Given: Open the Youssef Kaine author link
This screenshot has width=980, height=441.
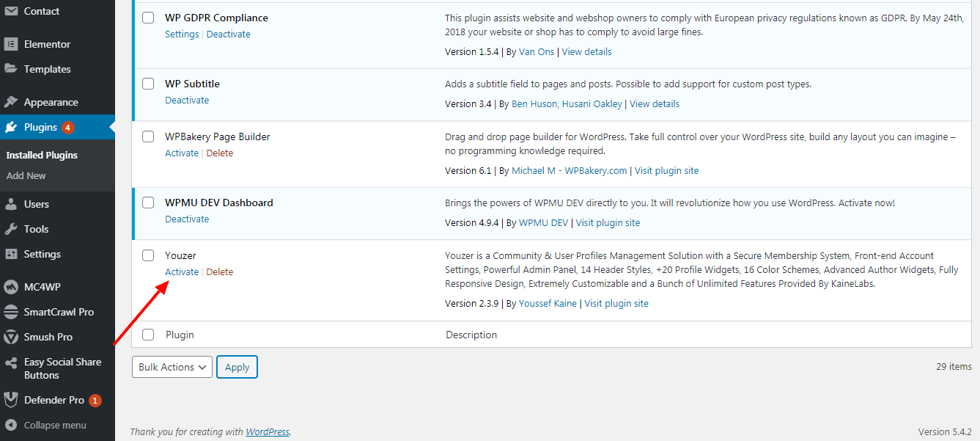Looking at the screenshot, I should click(x=548, y=303).
